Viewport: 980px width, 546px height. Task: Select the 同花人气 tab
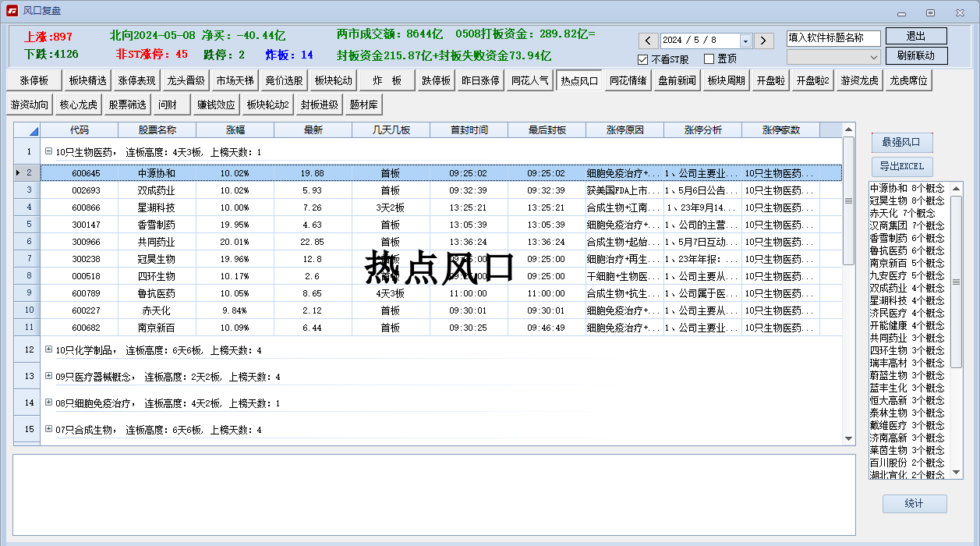(530, 81)
